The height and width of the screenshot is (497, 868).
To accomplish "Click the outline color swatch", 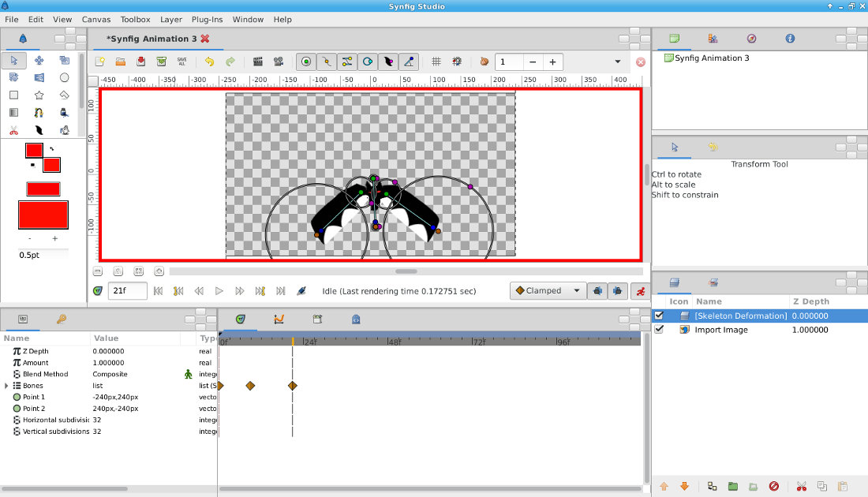I will point(34,150).
